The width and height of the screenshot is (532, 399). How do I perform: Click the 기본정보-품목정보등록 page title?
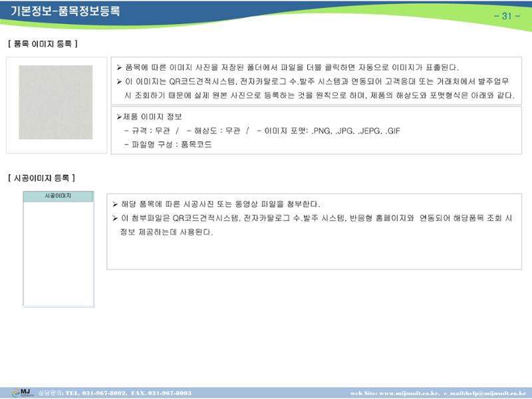tap(65, 11)
